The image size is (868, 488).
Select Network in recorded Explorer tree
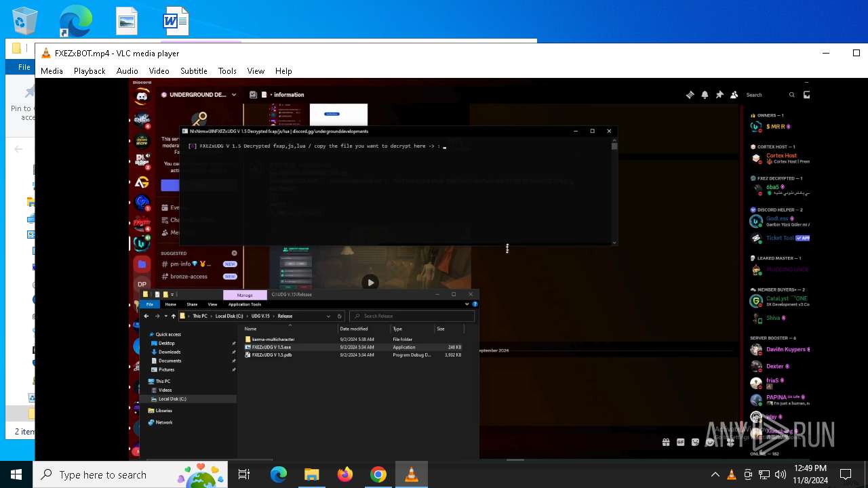(164, 422)
